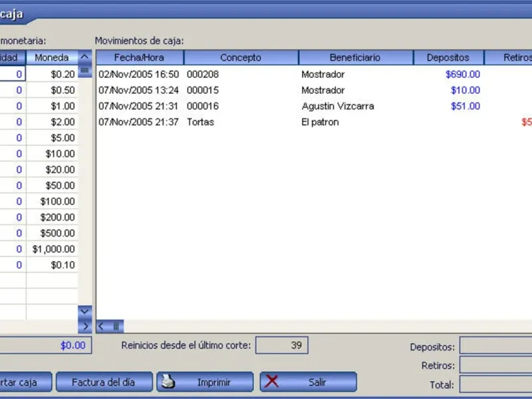Click quantity cell for $5.00 denomination
This screenshot has height=399, width=532.
coord(13,138)
